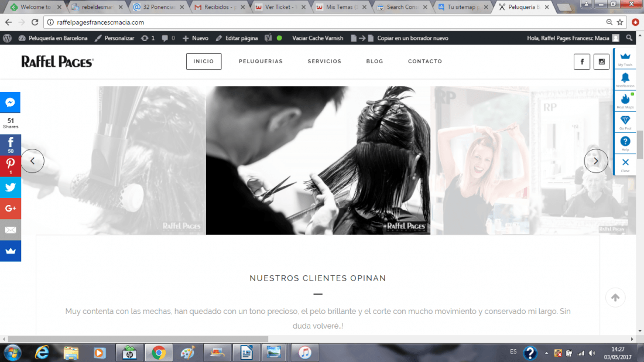Click the Raffel Pages logo
The height and width of the screenshot is (362, 644).
57,62
